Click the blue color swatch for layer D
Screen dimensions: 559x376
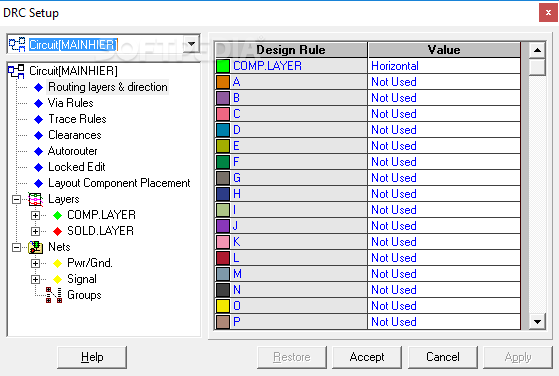tap(223, 130)
